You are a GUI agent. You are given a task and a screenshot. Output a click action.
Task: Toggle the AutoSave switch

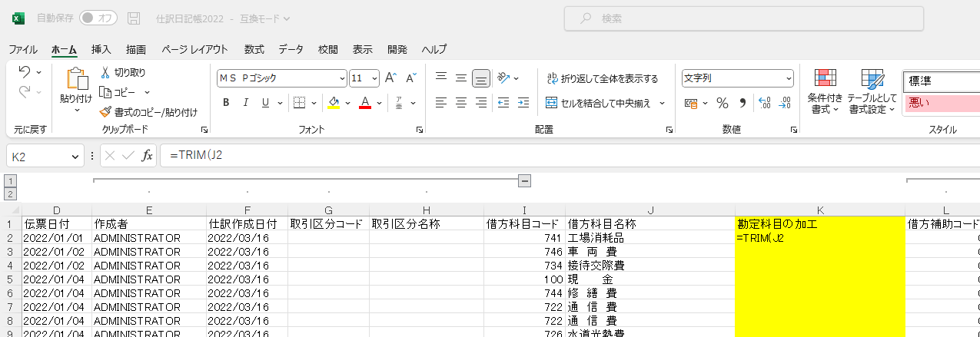tap(98, 18)
